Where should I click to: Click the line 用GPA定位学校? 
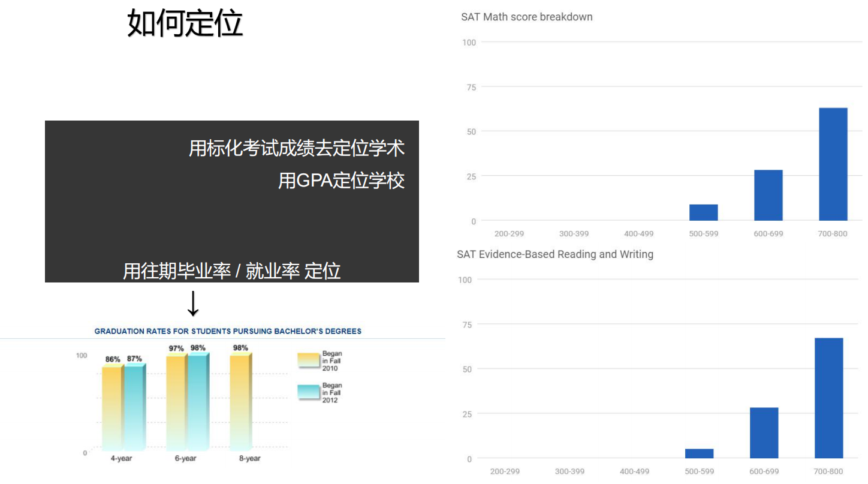[341, 181]
